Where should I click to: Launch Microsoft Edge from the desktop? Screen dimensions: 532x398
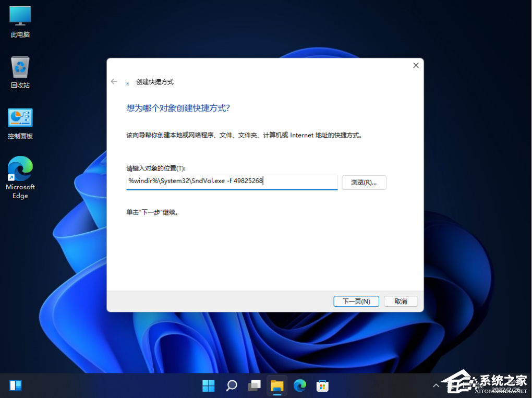click(20, 172)
